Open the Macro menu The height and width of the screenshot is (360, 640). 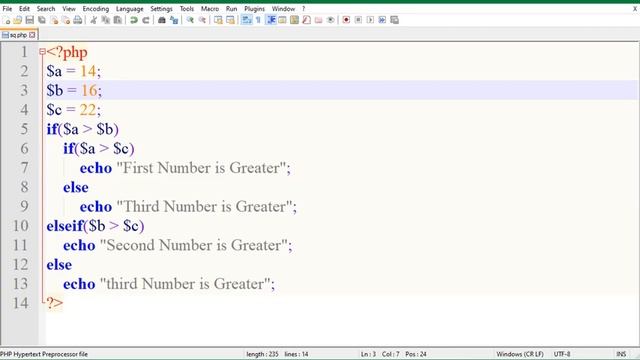[x=210, y=9]
